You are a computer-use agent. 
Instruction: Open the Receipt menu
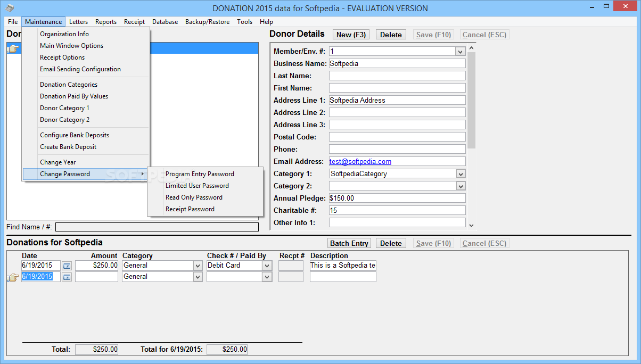click(134, 22)
